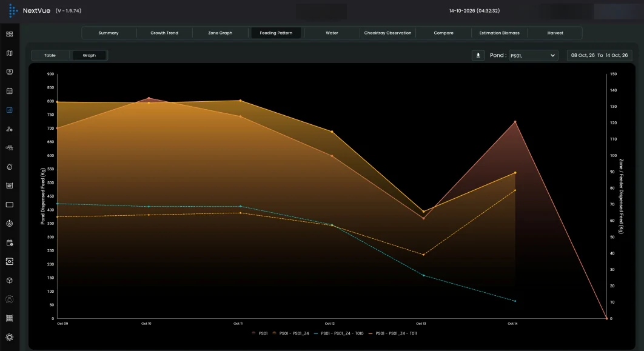This screenshot has height=351, width=644.
Task: Switch to Table view
Action: coord(50,55)
